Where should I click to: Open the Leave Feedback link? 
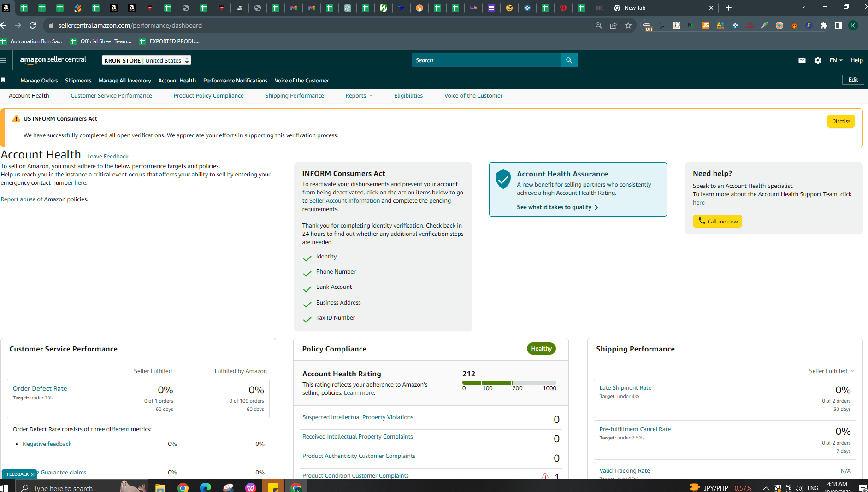pyautogui.click(x=108, y=157)
